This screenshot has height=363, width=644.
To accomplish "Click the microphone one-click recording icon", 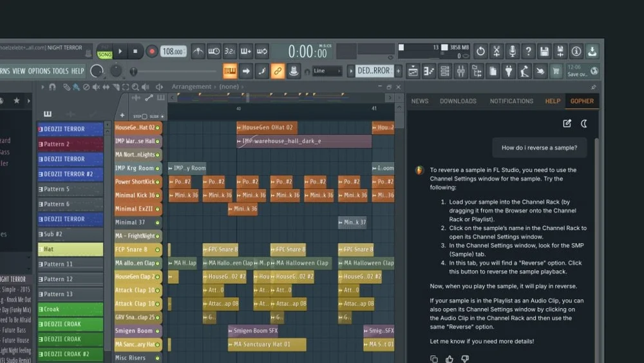I will point(512,52).
